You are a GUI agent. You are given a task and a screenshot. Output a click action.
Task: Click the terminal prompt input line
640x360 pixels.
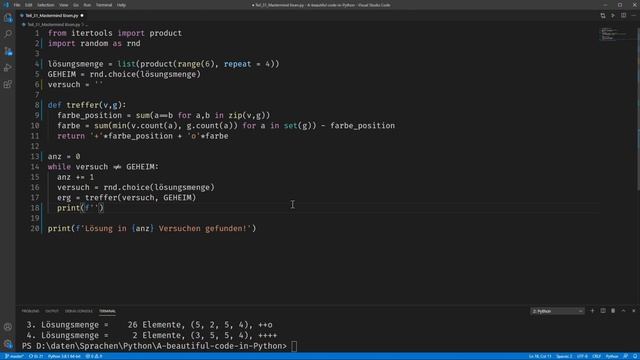pyautogui.click(x=159, y=346)
